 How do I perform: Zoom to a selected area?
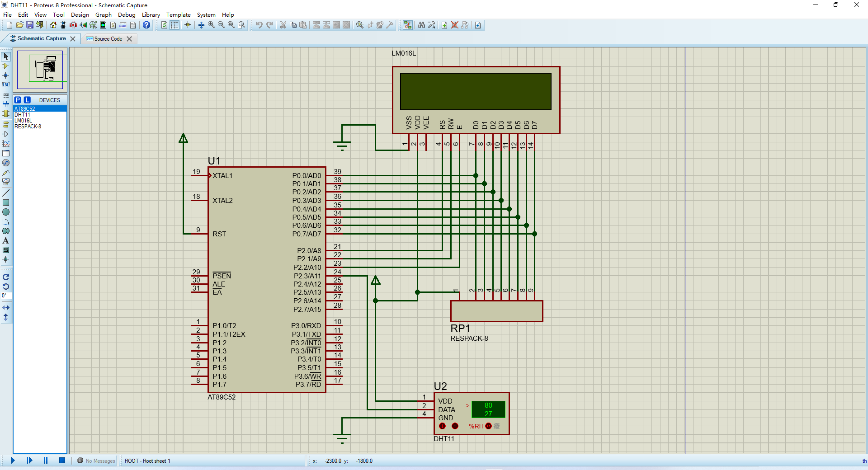241,25
